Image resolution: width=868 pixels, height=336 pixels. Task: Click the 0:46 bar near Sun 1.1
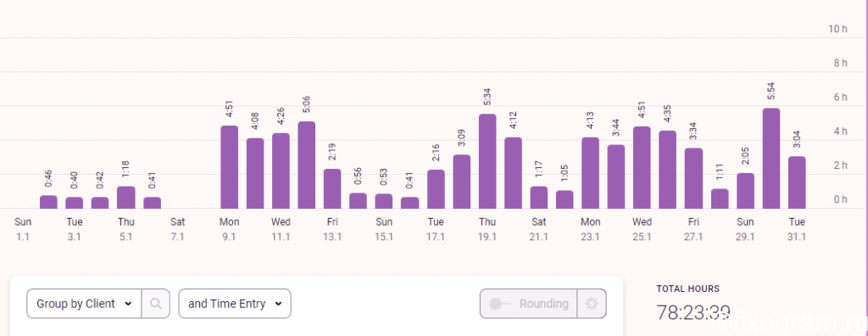(x=48, y=203)
